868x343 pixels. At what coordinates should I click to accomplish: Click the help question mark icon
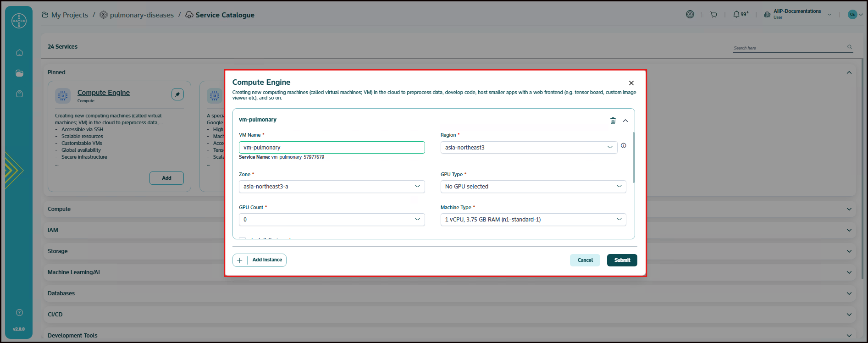[19, 313]
